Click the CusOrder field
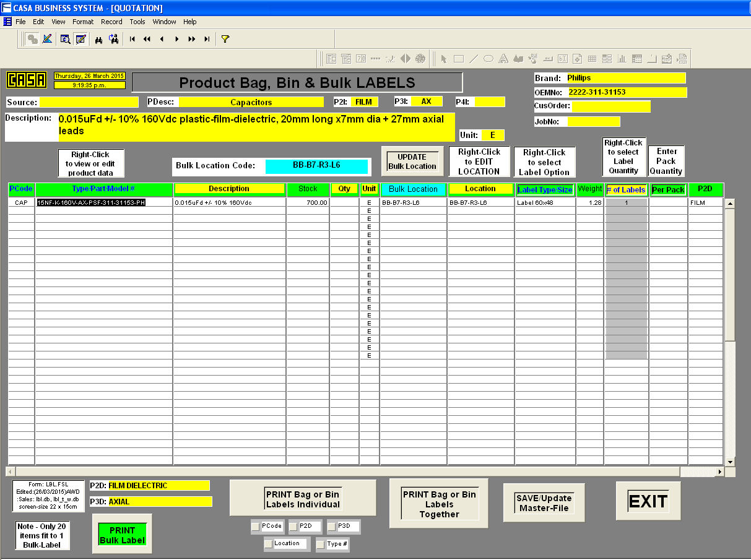The height and width of the screenshot is (560, 751). click(x=611, y=106)
